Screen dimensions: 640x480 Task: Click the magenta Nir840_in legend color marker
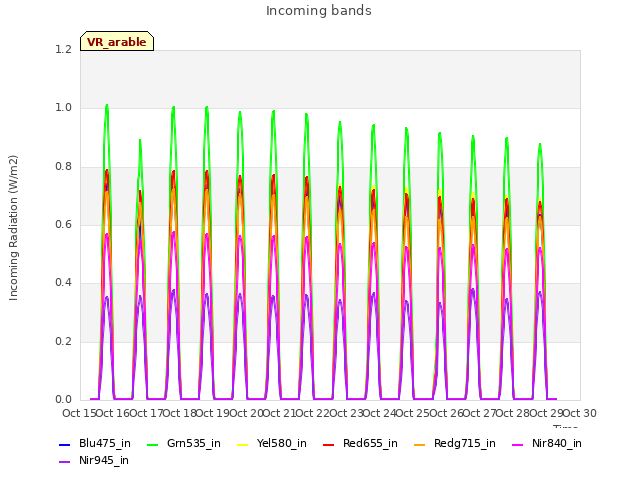tap(518, 444)
